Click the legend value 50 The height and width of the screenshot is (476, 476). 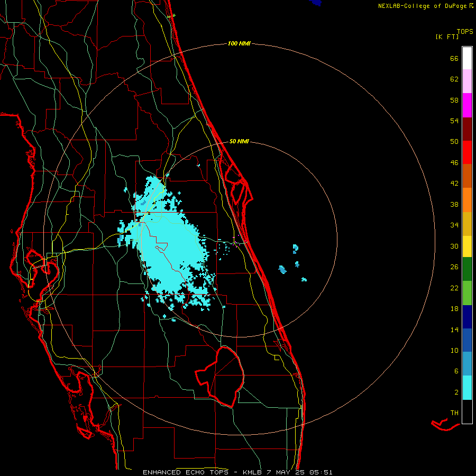point(454,142)
